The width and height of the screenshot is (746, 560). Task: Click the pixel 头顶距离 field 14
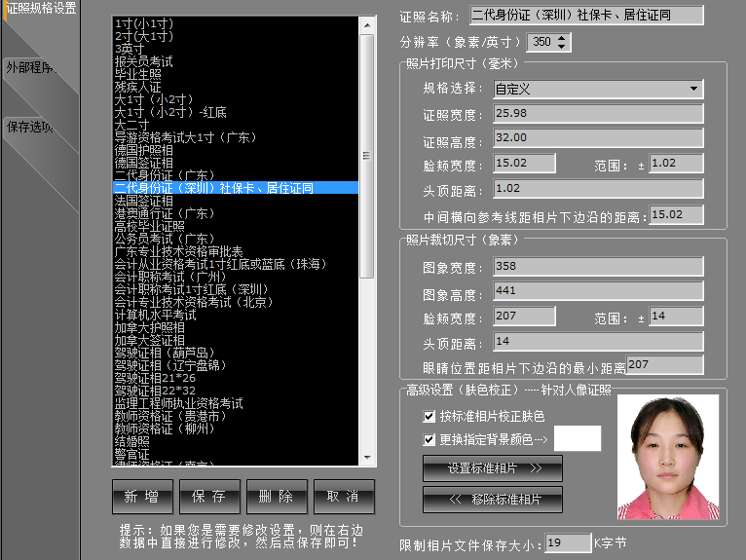[598, 341]
